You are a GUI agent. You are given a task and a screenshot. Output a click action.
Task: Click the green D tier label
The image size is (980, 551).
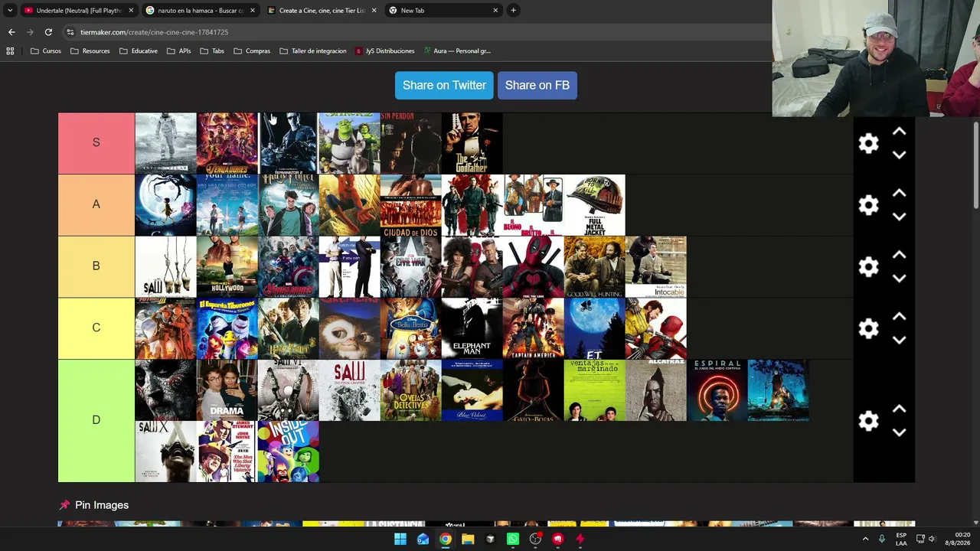coord(96,421)
